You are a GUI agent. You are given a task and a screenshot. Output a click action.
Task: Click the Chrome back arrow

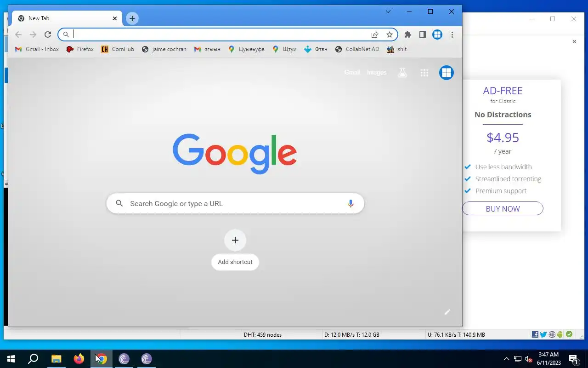[x=18, y=34]
